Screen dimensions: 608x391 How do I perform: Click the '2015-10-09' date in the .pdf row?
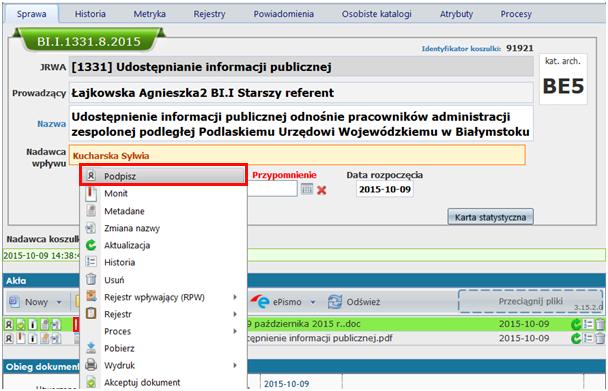[x=524, y=338]
